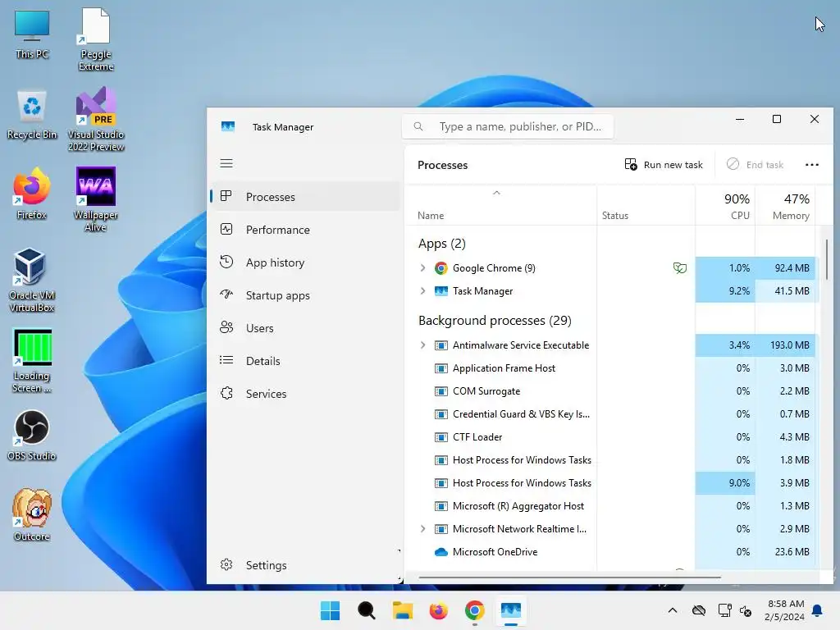Open the clock showing 8:58 AM
The height and width of the screenshot is (630, 840).
pyautogui.click(x=785, y=610)
